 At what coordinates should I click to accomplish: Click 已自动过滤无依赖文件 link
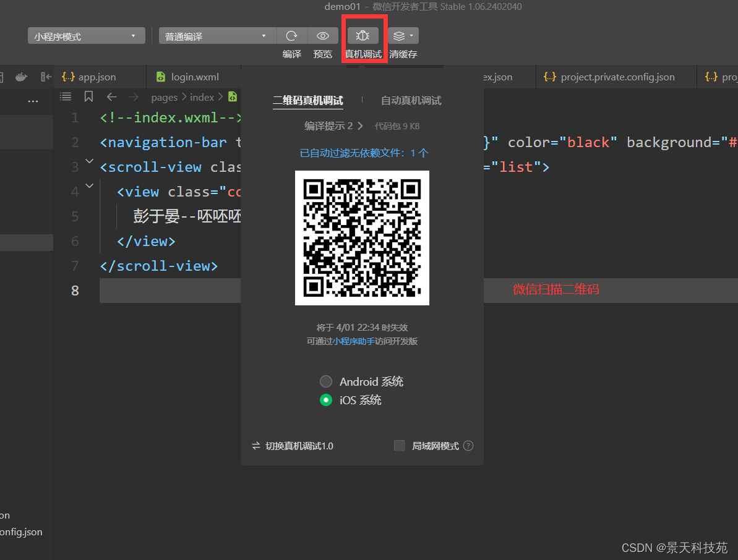pos(364,153)
